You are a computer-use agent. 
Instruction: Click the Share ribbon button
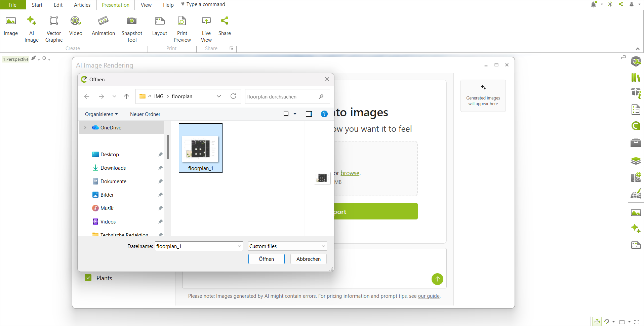tap(225, 26)
